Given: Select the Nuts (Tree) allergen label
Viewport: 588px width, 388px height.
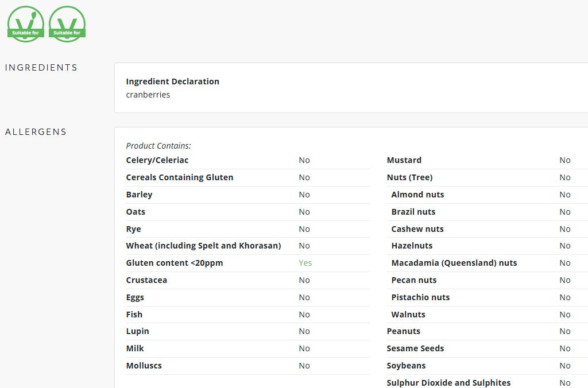Looking at the screenshot, I should pos(409,177).
